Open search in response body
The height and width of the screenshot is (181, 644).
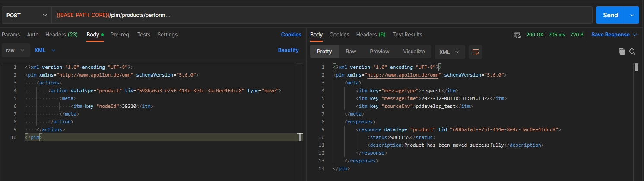pyautogui.click(x=632, y=52)
